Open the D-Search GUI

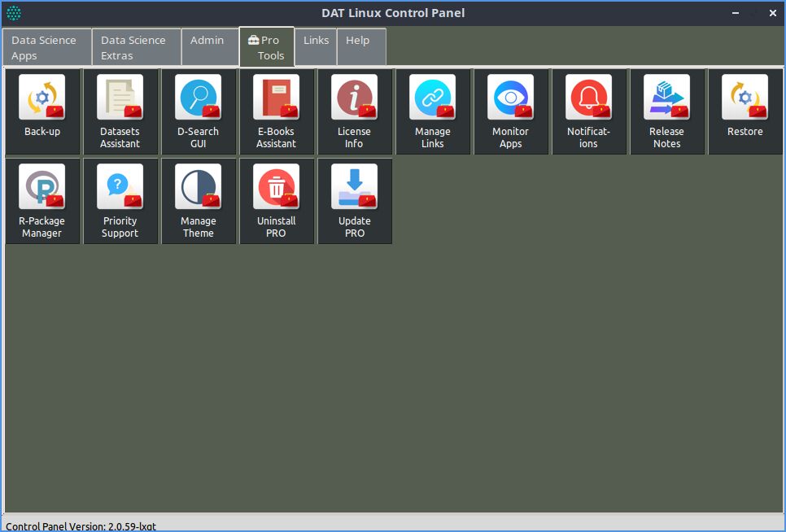199,111
